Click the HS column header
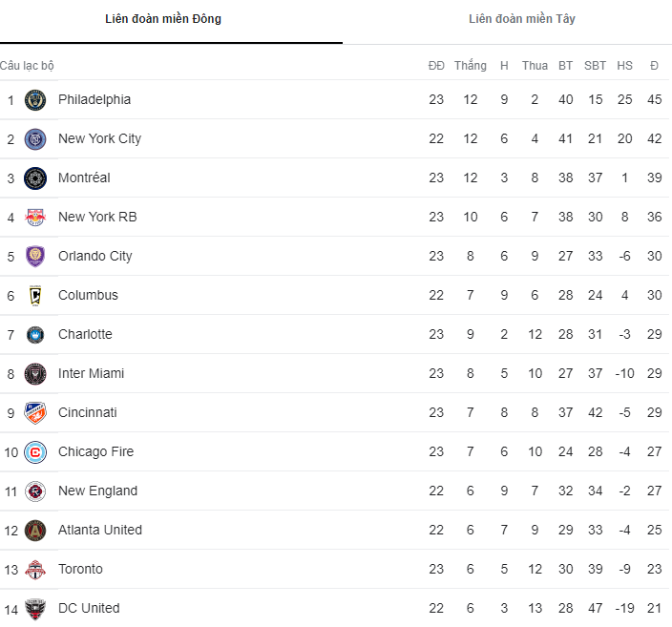This screenshot has height=627, width=672. 624,66
